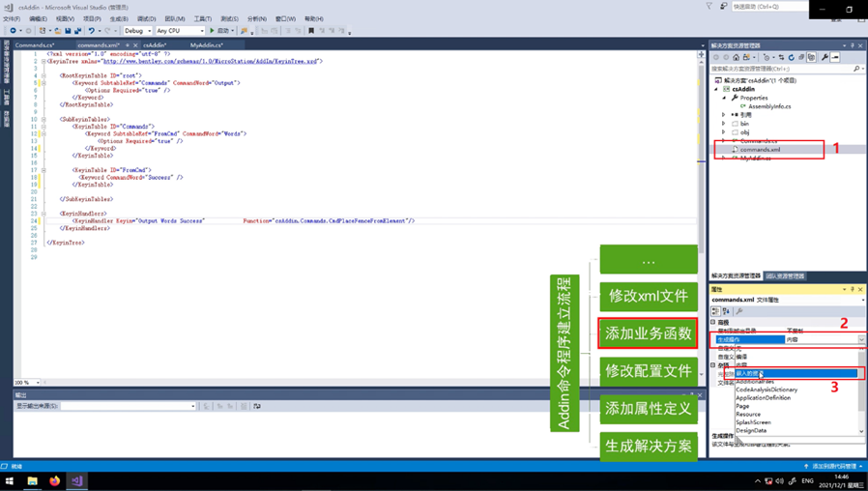Click the search magnifier in Solution Explorer
This screenshot has height=491, width=868.
tap(856, 69)
